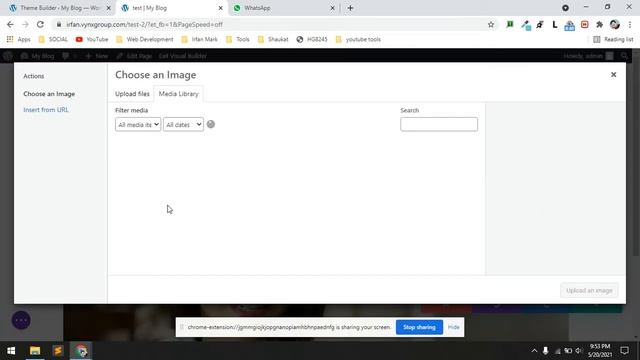The height and width of the screenshot is (360, 640).
Task: Open the Windows Start menu
Action: coord(11,351)
